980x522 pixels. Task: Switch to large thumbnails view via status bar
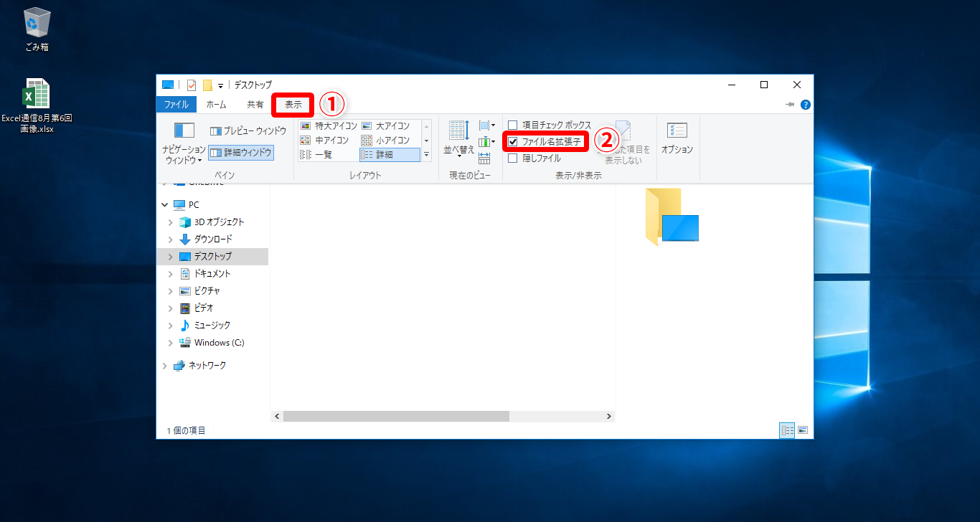click(x=803, y=430)
